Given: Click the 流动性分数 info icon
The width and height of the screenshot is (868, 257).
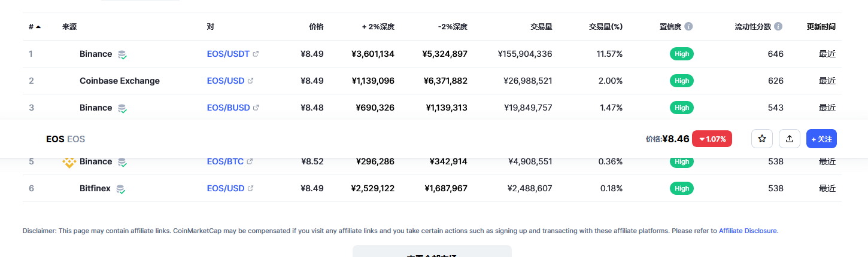Looking at the screenshot, I should click(x=778, y=26).
